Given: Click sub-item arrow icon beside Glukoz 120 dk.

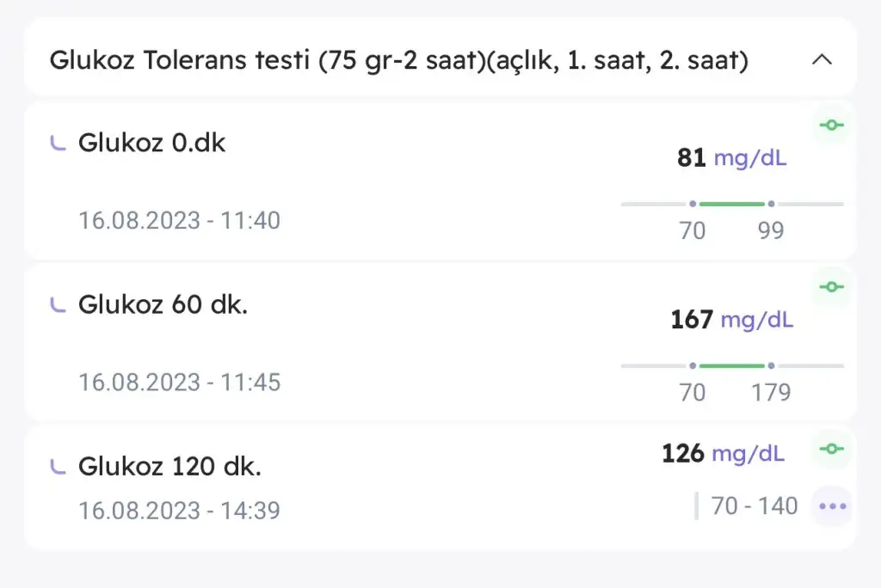Looking at the screenshot, I should tap(58, 467).
